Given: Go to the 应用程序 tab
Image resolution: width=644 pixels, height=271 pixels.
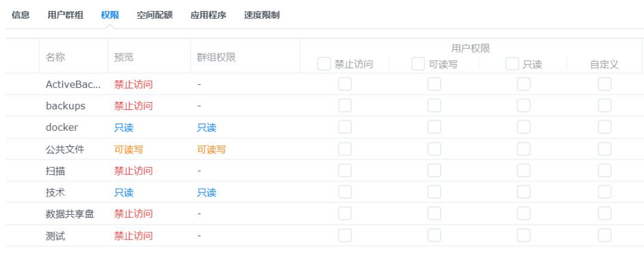Looking at the screenshot, I should click(208, 15).
